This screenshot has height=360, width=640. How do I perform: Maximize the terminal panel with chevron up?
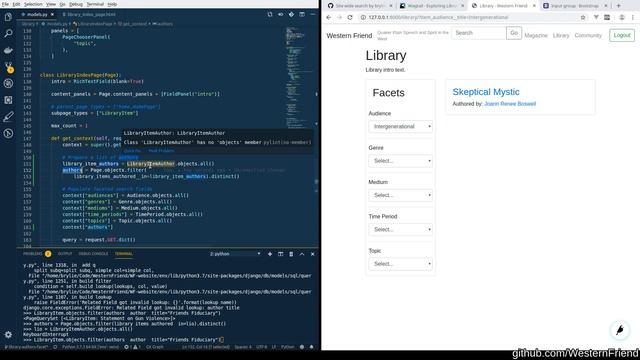click(x=302, y=254)
